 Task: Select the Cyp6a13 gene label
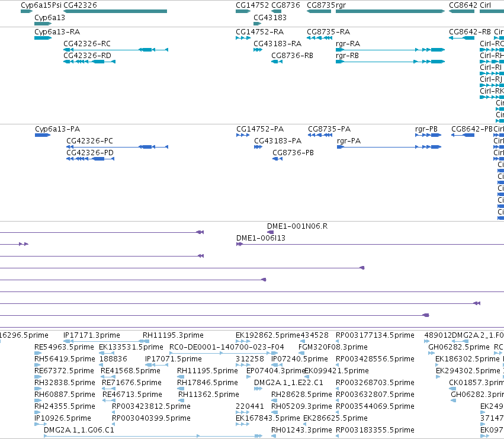click(50, 17)
